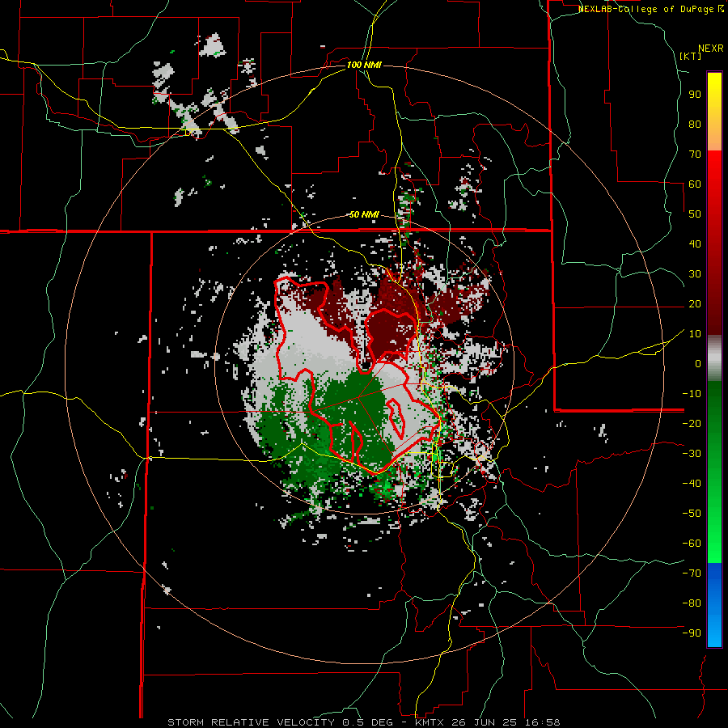Click the -60 scale value
Viewport: 728px width, 728px height.
coord(692,544)
